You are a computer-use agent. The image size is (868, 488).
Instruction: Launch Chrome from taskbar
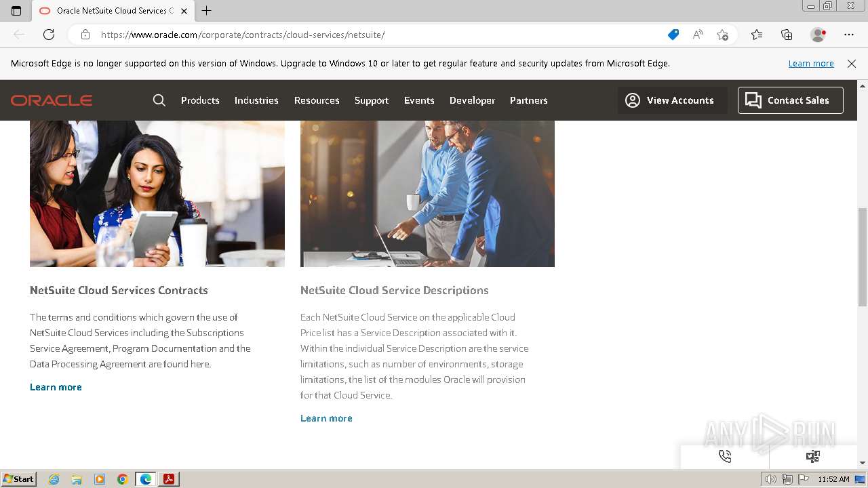pyautogui.click(x=123, y=479)
